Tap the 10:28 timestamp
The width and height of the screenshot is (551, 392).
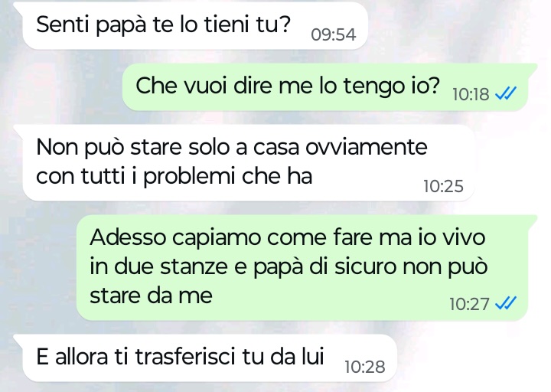coord(365,367)
